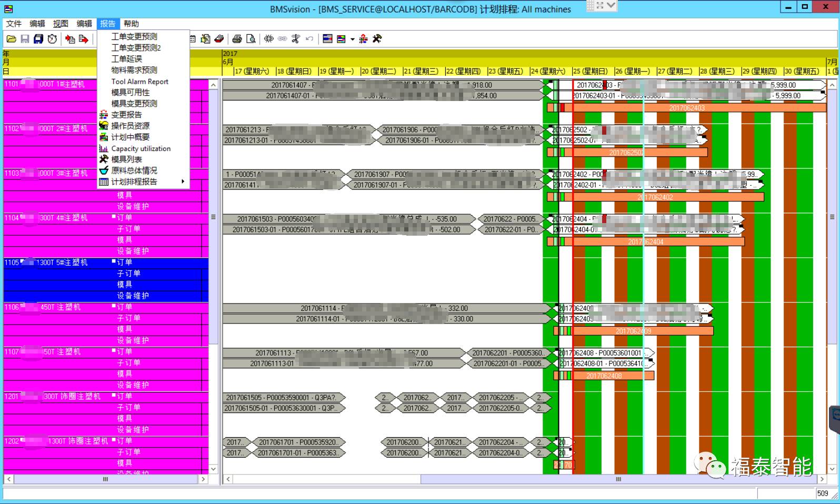
Task: Toggle the small square marker beside 1107 订单
Action: (114, 351)
